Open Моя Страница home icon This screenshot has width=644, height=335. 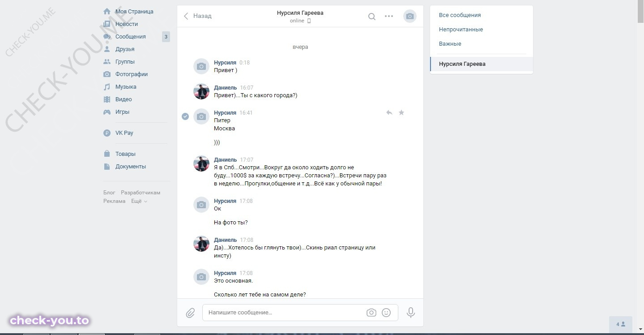point(107,11)
